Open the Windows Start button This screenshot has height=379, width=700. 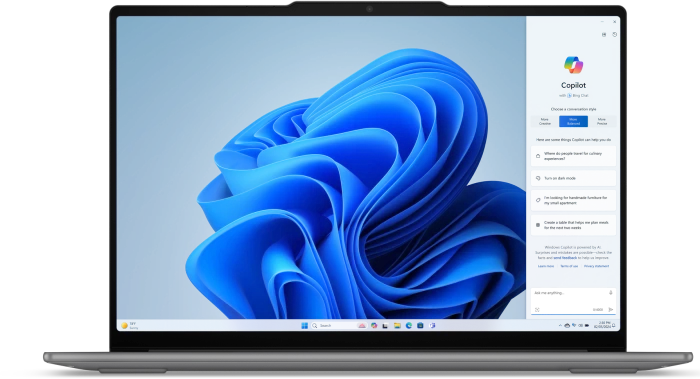[x=304, y=325]
